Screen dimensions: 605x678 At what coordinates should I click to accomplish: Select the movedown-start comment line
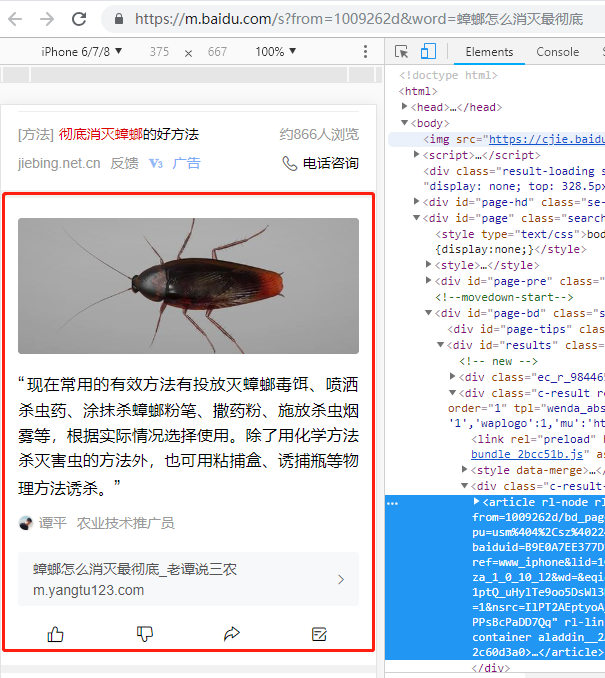click(x=504, y=297)
